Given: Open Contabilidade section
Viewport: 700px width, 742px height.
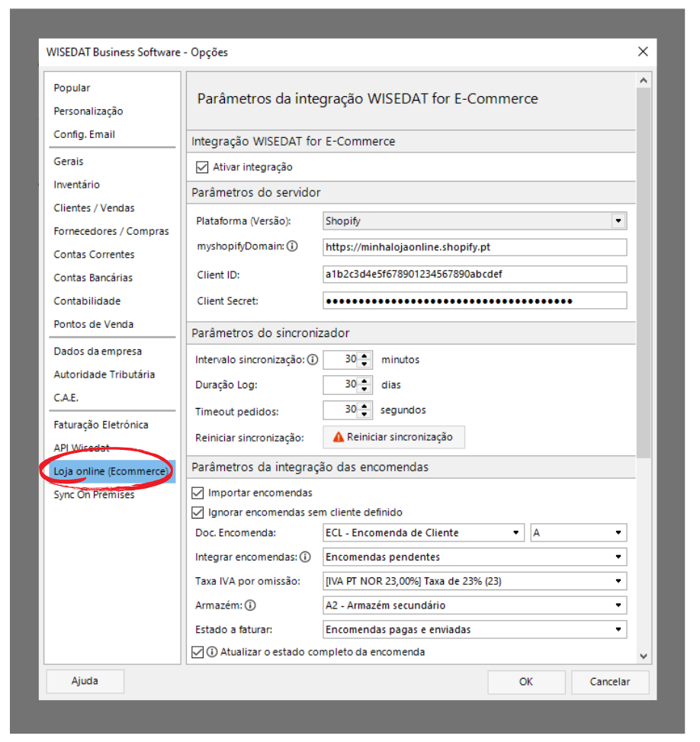Looking at the screenshot, I should click(87, 301).
